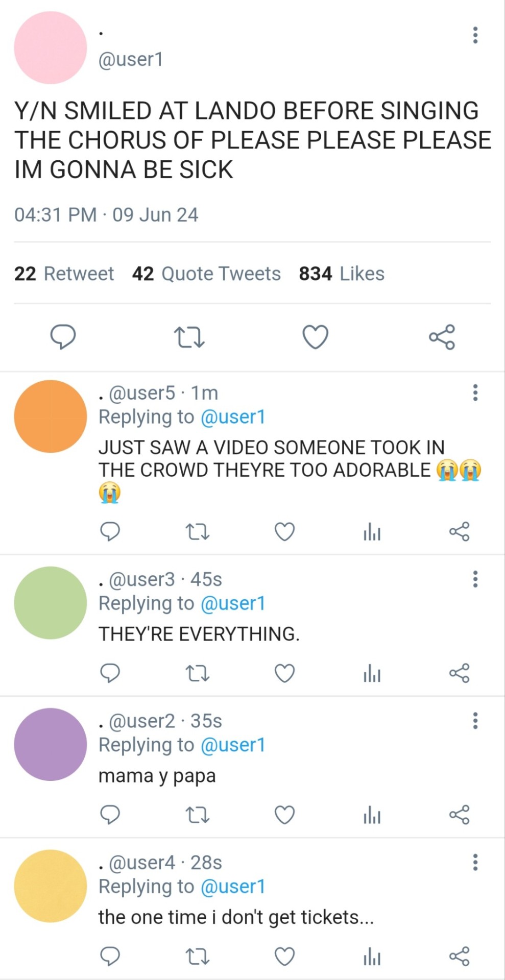
Task: Reply to the main tweet by user1
Action: coord(63,337)
